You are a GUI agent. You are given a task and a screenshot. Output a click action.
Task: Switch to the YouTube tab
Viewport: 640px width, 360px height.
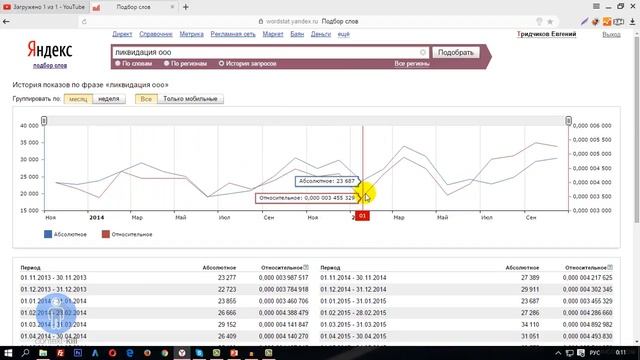(44, 7)
